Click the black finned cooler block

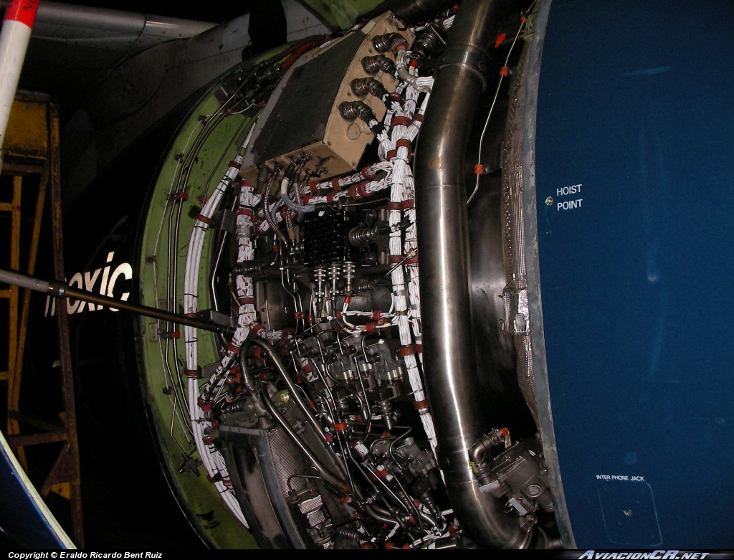[x=325, y=238]
